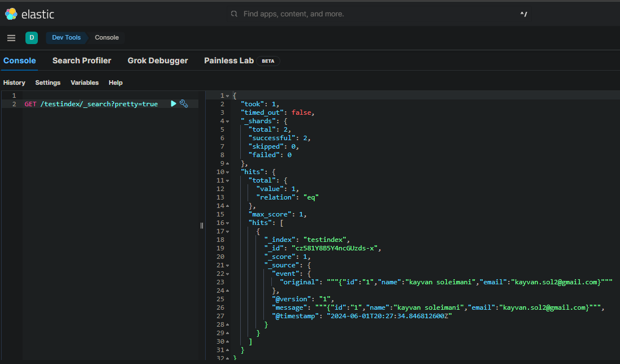Click the pane resize handle

tap(202, 226)
